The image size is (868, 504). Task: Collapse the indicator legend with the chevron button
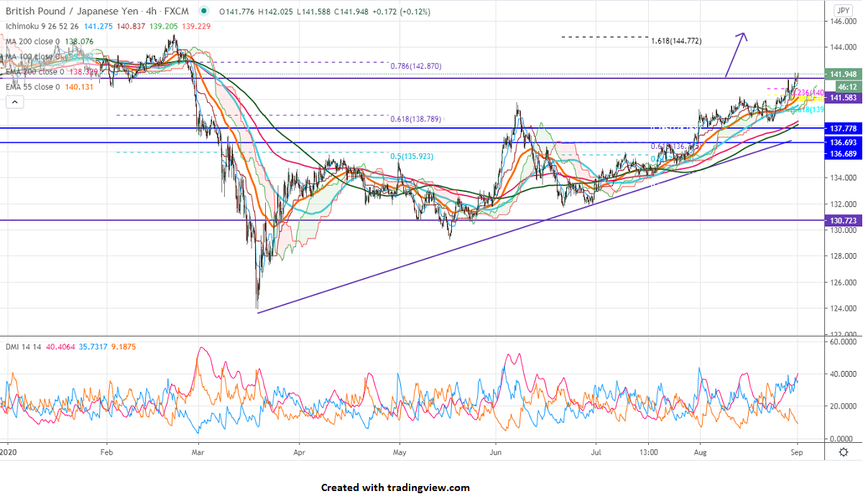pyautogui.click(x=14, y=102)
